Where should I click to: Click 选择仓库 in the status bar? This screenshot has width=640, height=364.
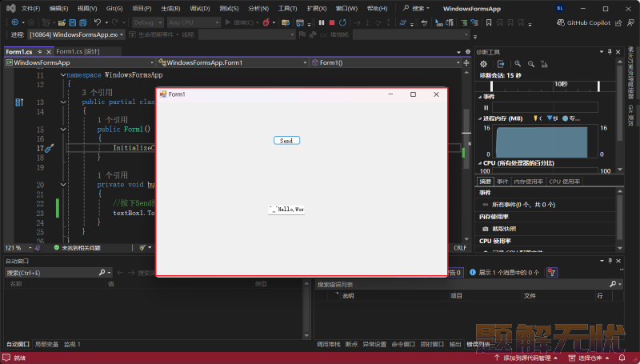[x=589, y=358]
